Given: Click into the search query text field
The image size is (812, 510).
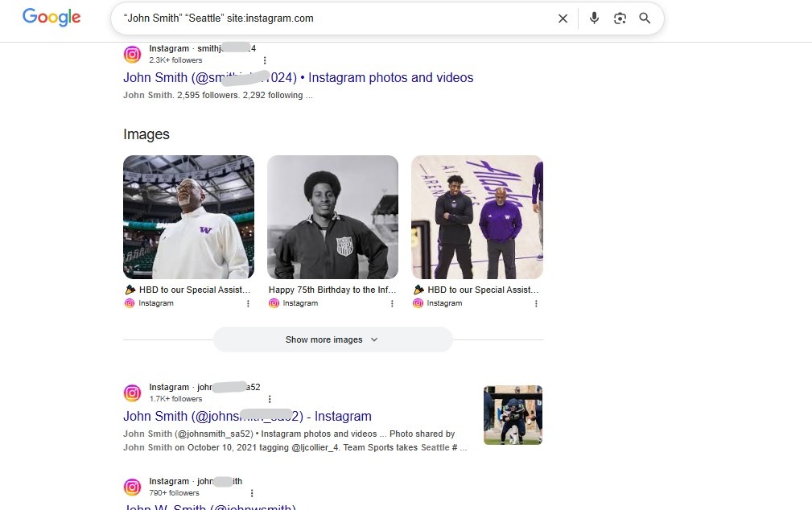Looking at the screenshot, I should click(330, 19).
